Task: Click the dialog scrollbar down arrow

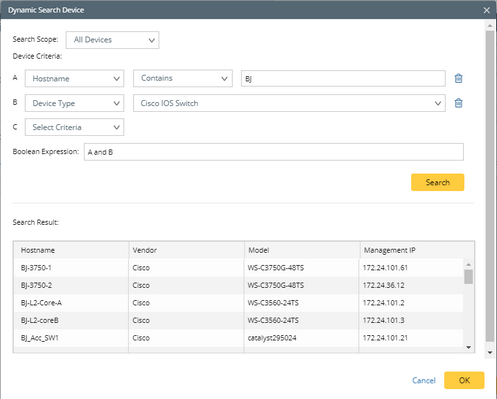Action: (x=490, y=352)
